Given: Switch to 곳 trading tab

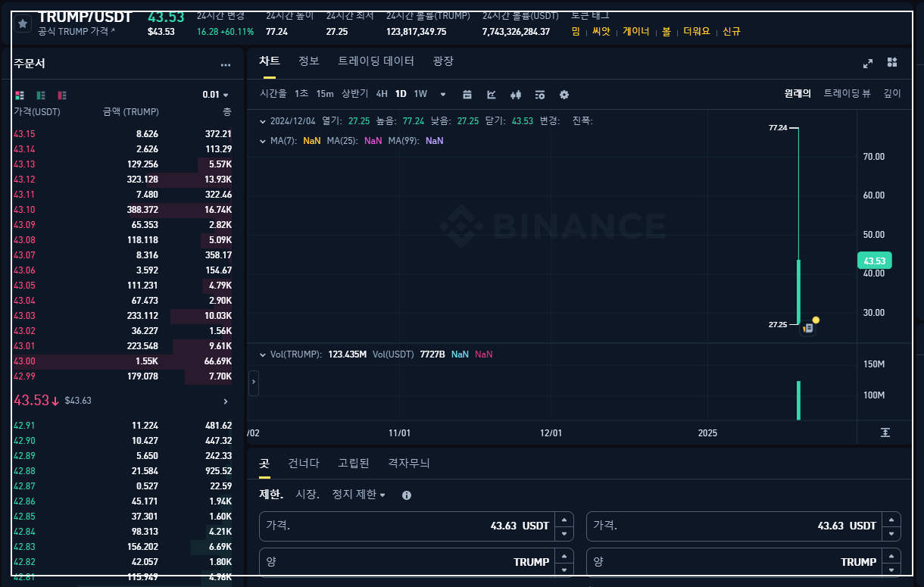Looking at the screenshot, I should pos(264,464).
